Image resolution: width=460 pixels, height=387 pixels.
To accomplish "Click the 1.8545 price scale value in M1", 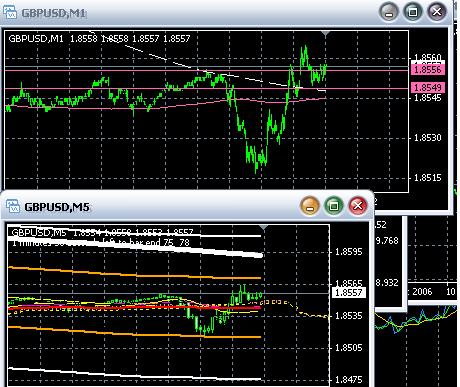I will click(428, 98).
